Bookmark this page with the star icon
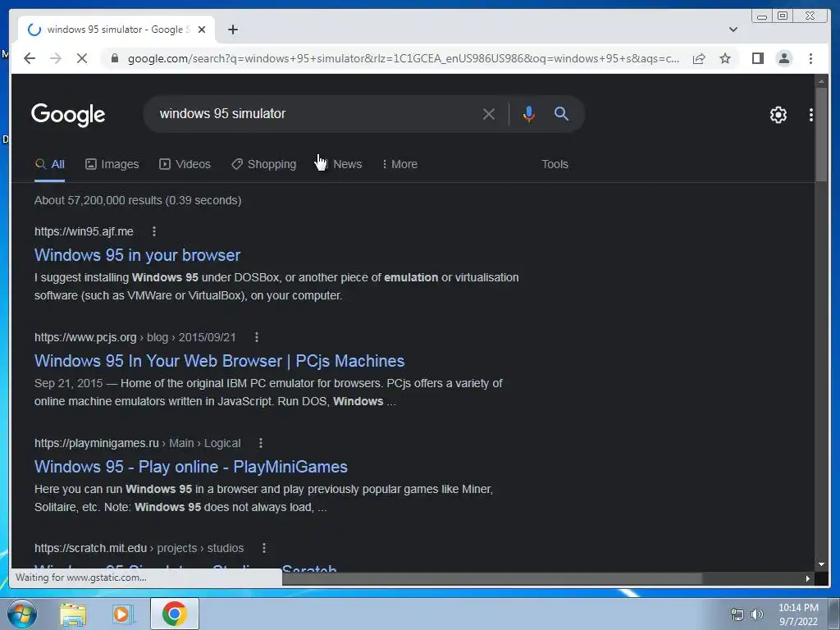Image resolution: width=840 pixels, height=630 pixels. coord(725,58)
